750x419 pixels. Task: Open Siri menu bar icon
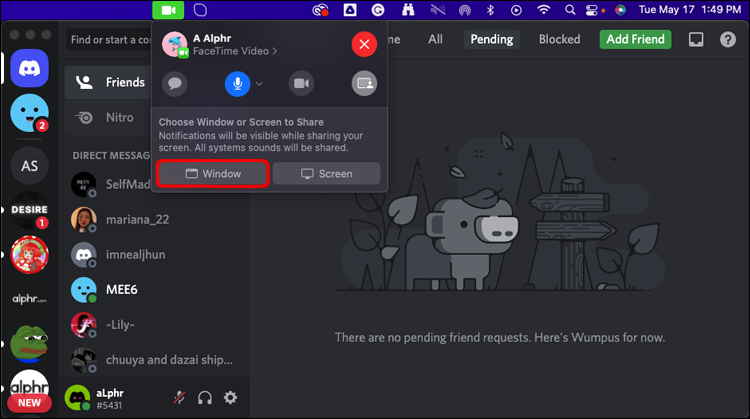coord(620,10)
